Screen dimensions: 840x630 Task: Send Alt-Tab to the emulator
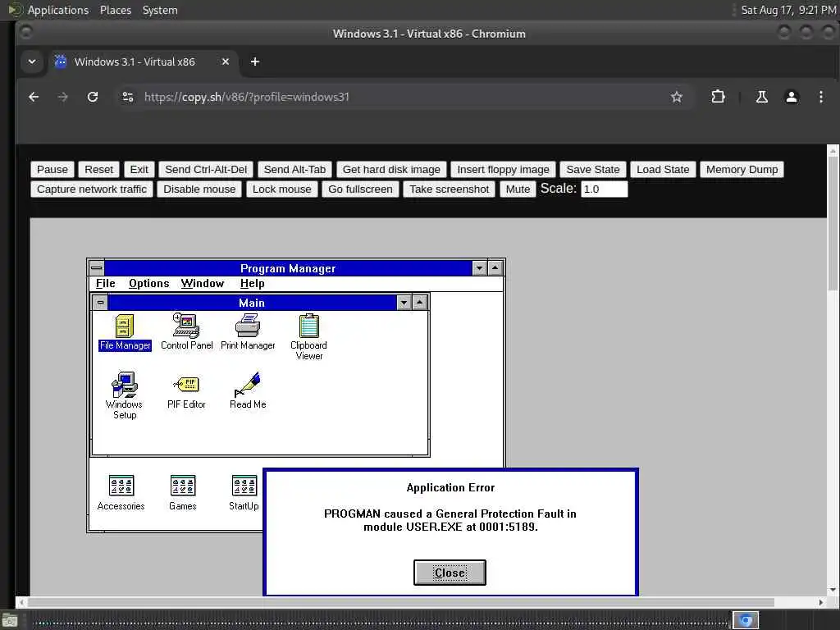(294, 169)
